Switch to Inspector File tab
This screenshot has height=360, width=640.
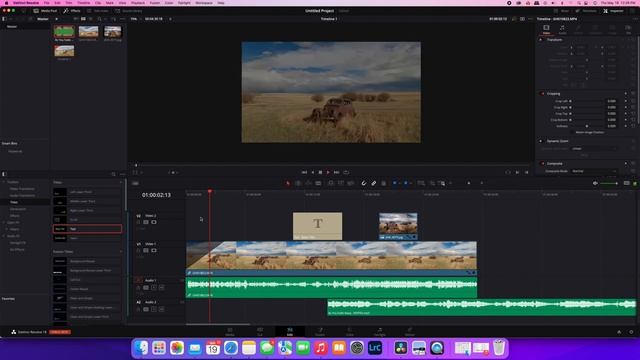pos(628,29)
